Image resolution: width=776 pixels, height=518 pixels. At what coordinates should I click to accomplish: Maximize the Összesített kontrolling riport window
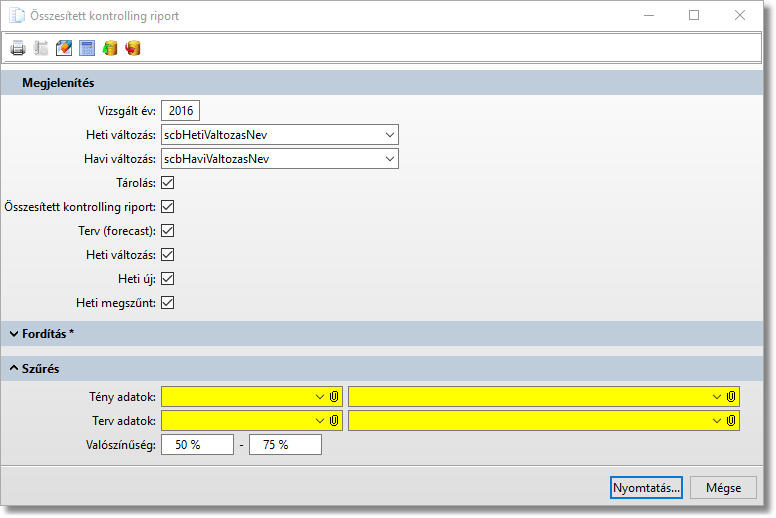(694, 15)
